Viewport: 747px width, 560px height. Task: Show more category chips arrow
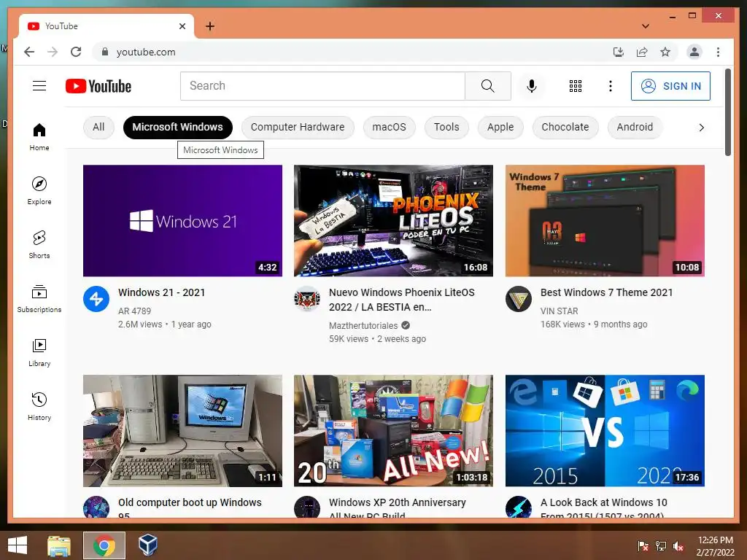pyautogui.click(x=701, y=128)
